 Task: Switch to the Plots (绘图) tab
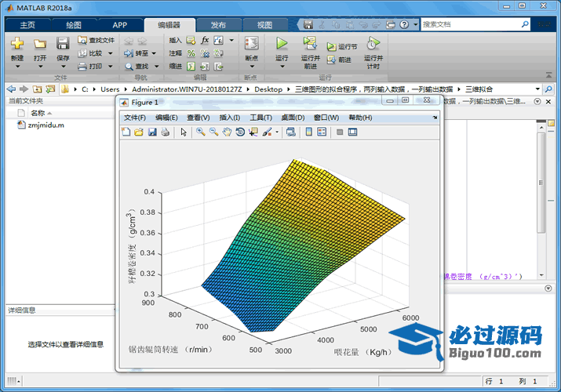[74, 25]
